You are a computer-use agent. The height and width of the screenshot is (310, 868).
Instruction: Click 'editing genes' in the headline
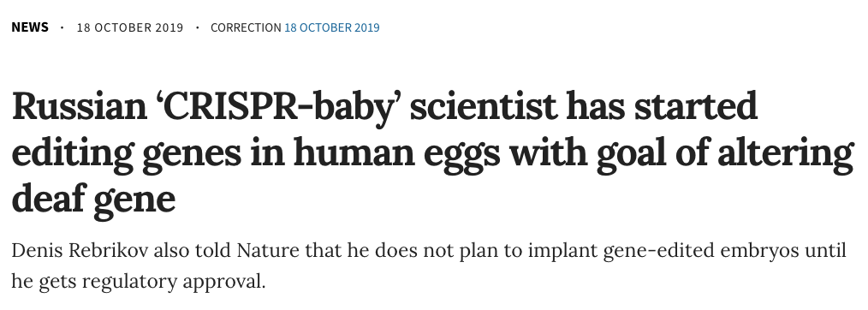pos(126,154)
